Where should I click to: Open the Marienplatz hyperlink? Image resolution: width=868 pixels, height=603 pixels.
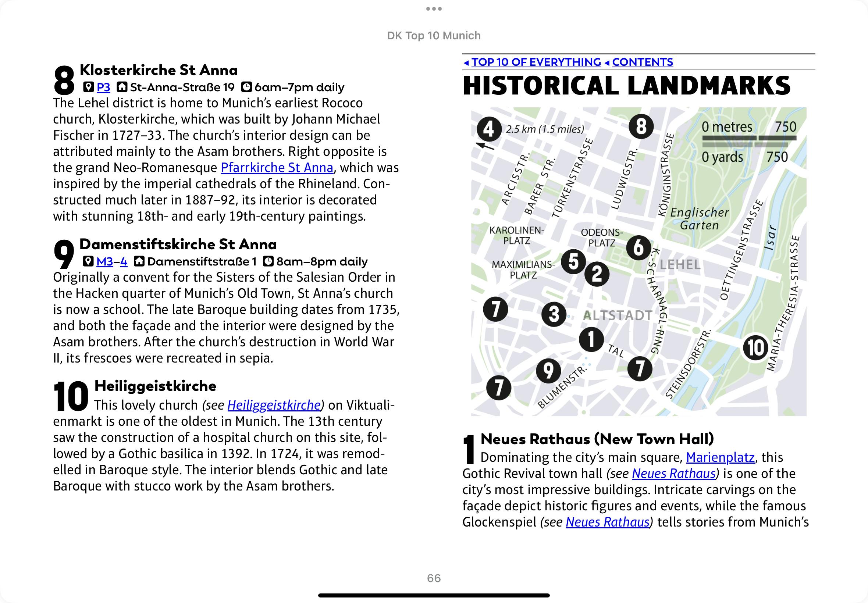(x=720, y=457)
